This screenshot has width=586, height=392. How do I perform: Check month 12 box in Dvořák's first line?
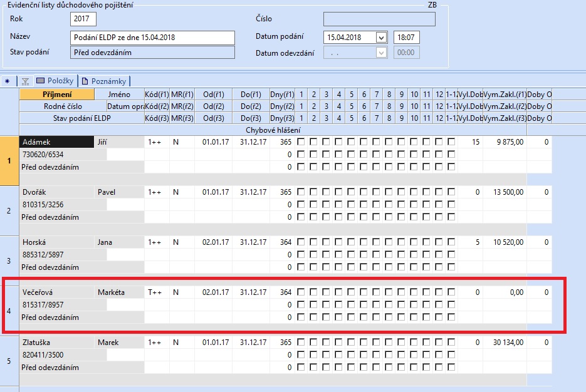click(439, 192)
